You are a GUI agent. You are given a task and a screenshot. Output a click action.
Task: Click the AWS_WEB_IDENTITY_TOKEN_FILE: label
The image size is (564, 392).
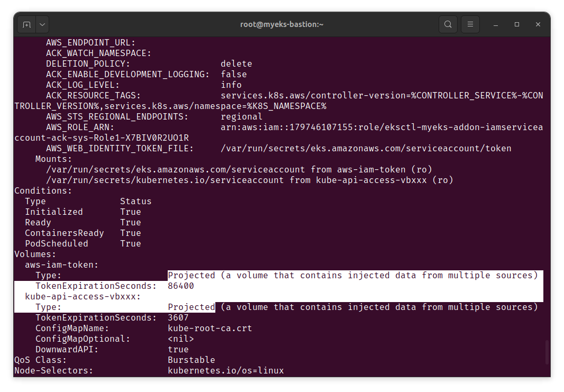pos(120,149)
